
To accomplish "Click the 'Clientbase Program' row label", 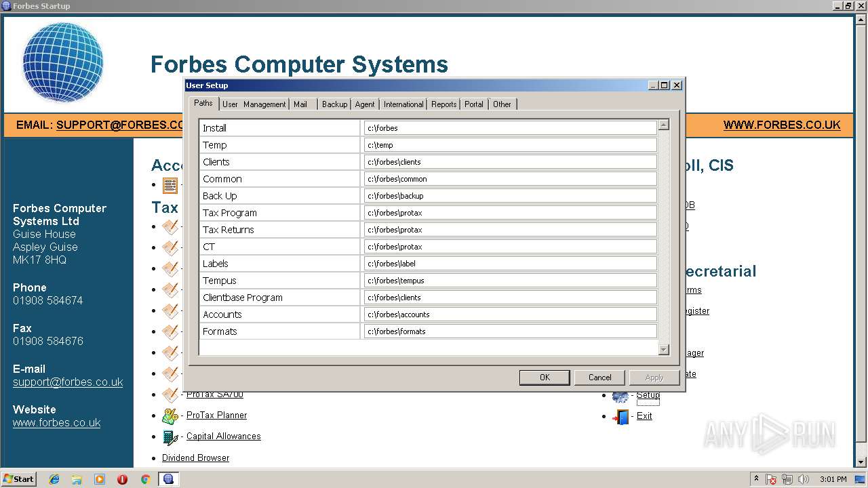I will (x=242, y=298).
